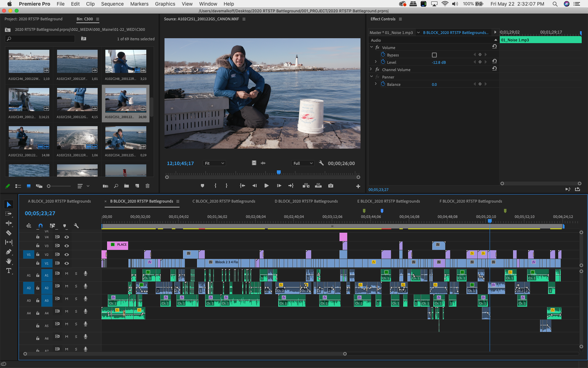
Task: Select the A102C248 clip thumbnail
Action: click(126, 61)
